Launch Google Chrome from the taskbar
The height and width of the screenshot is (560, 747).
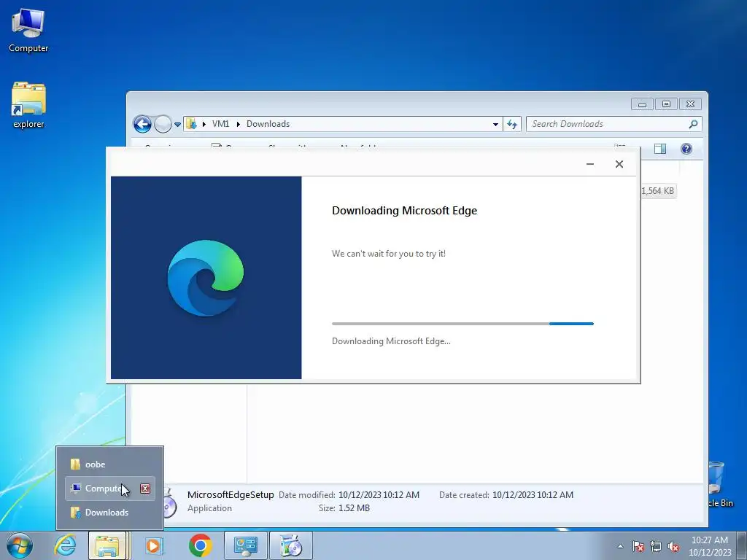200,545
